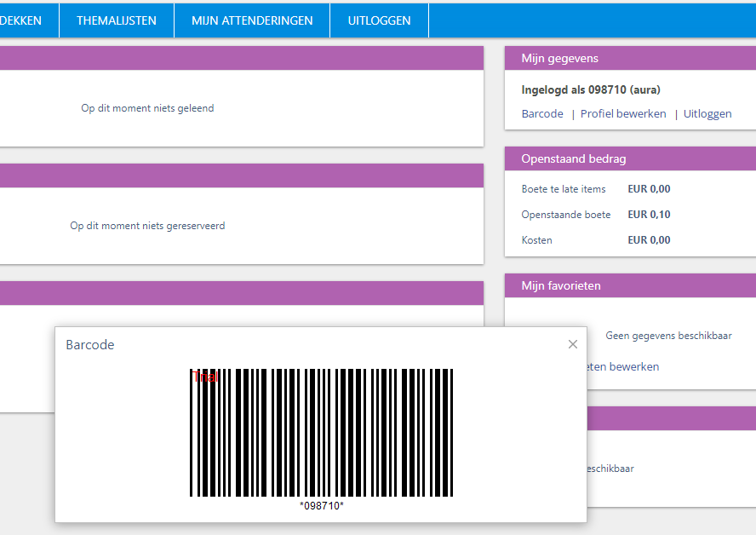Click Uitloggen in the blue navigation bar
Viewport: 756px width, 535px height.
coord(379,20)
